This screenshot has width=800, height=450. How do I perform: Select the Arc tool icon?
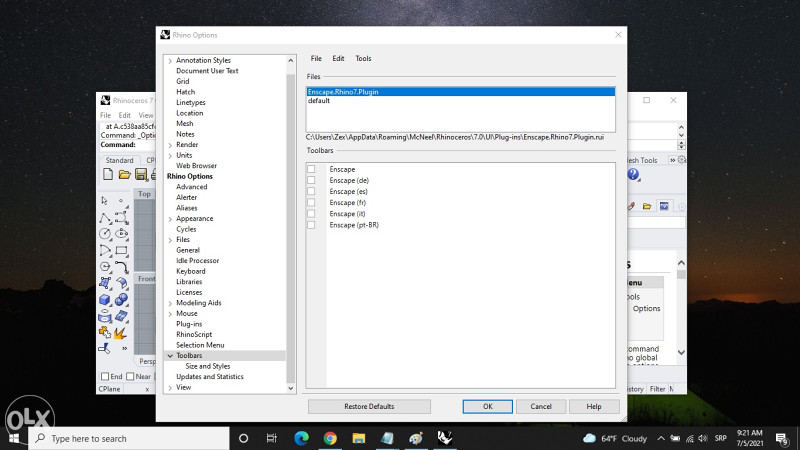105,251
